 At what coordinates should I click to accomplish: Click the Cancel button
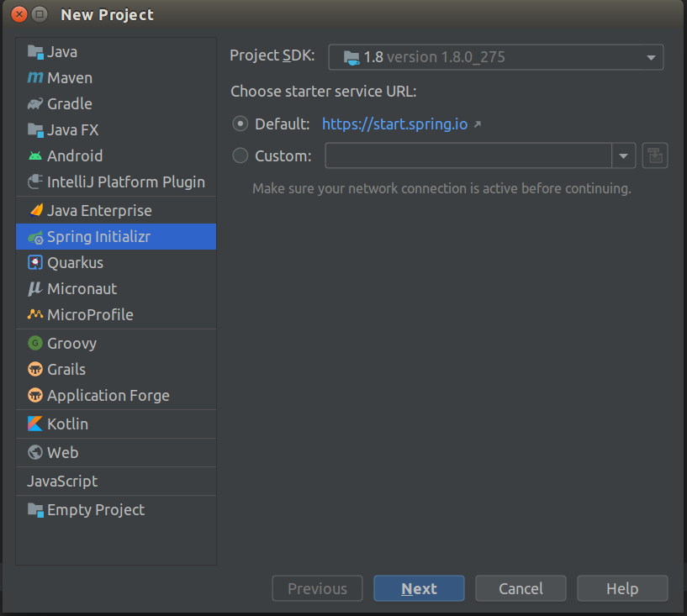pos(521,589)
